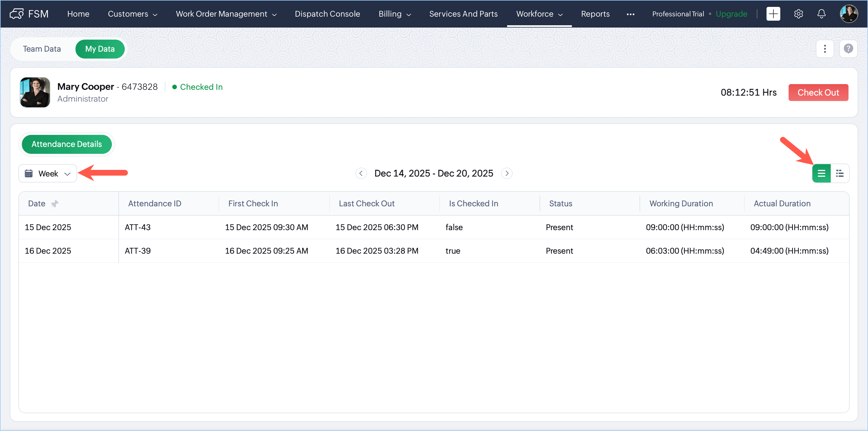Switch to compact list view
This screenshot has height=431, width=868.
[821, 173]
